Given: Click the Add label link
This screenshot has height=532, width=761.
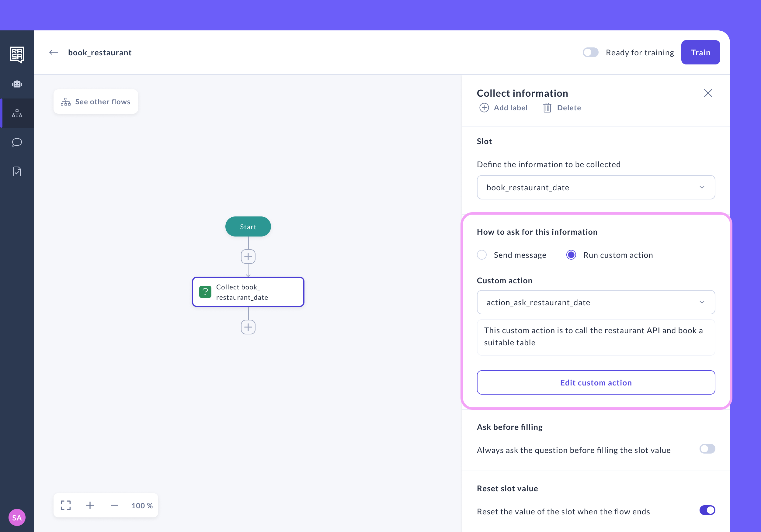Looking at the screenshot, I should click(x=510, y=108).
